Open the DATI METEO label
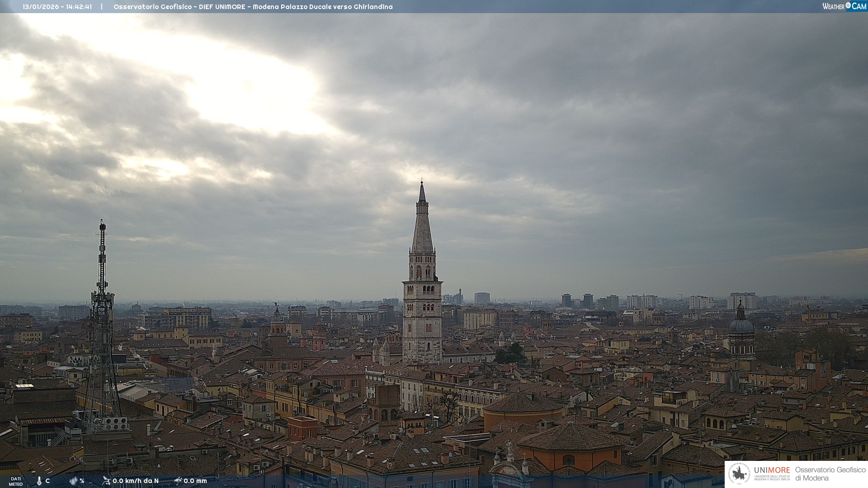The width and height of the screenshot is (868, 488). (16, 481)
